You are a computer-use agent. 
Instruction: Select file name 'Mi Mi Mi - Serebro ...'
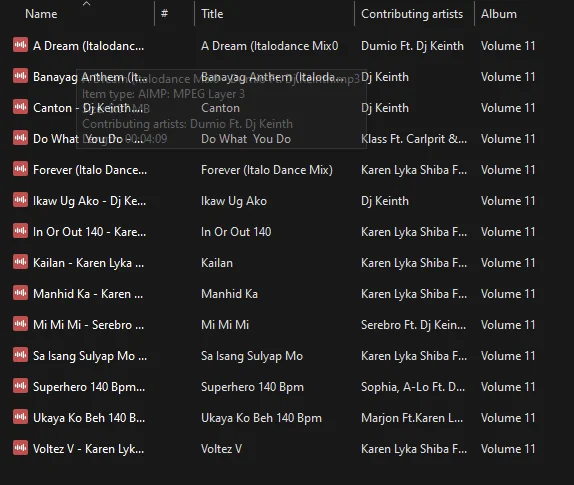point(88,325)
